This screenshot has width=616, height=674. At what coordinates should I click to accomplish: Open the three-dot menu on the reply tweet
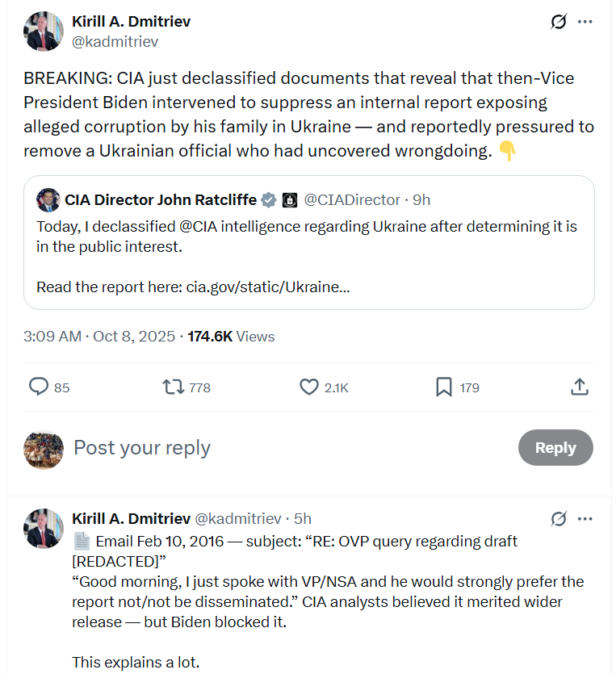pyautogui.click(x=585, y=518)
